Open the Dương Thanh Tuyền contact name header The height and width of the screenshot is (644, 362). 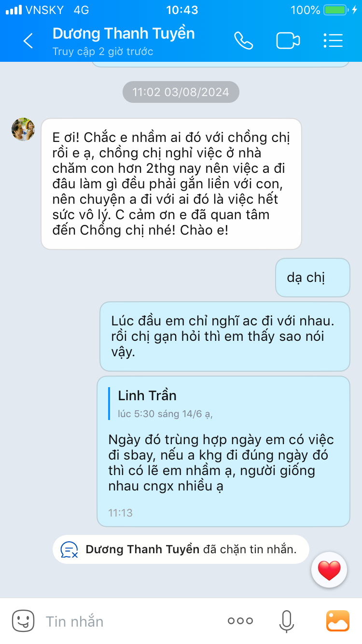124,33
